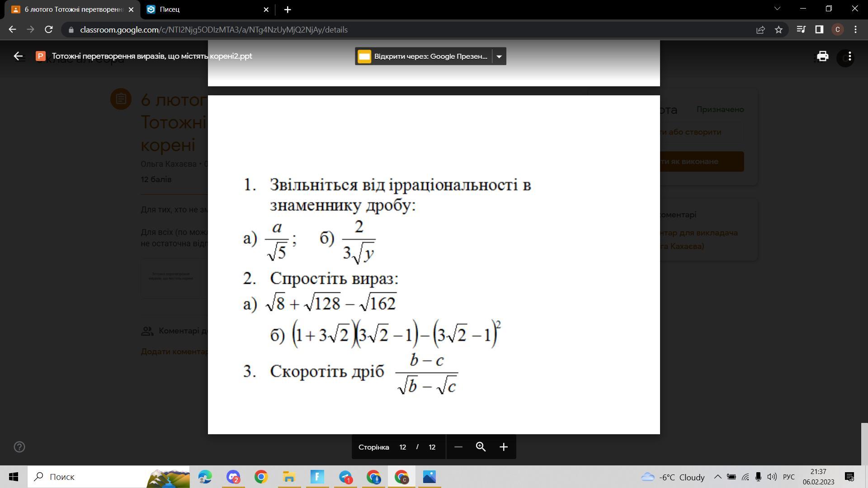Click the file name 'Тотожні перетворення виразів' title
The image size is (868, 488).
pos(152,56)
